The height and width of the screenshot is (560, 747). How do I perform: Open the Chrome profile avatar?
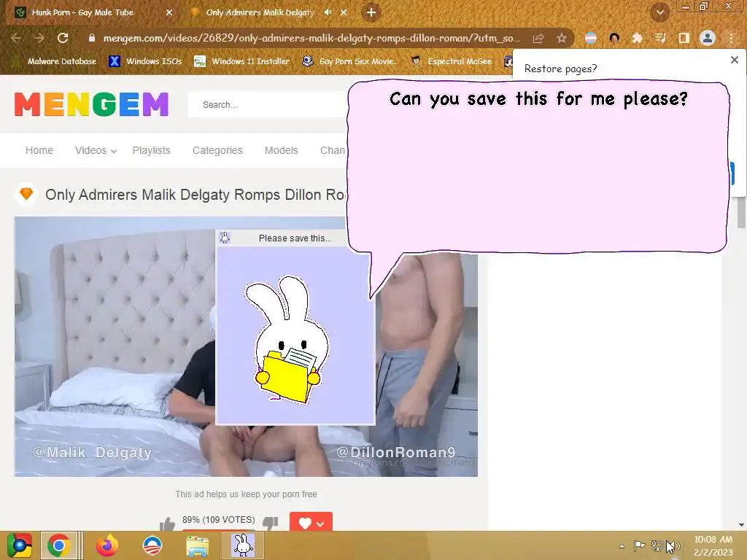(x=708, y=38)
